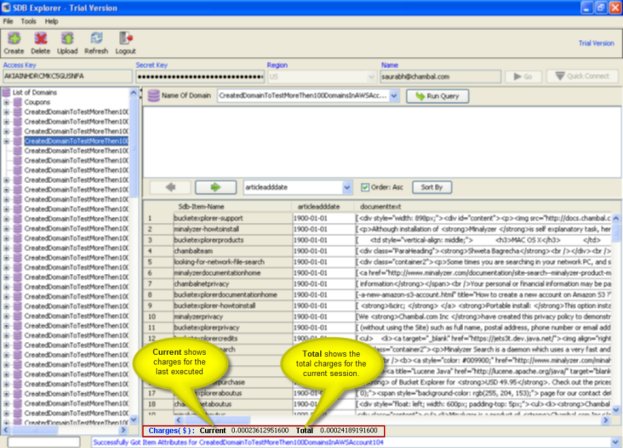Image resolution: width=623 pixels, height=448 pixels.
Task: Go to next page with green arrow
Action: 216,187
